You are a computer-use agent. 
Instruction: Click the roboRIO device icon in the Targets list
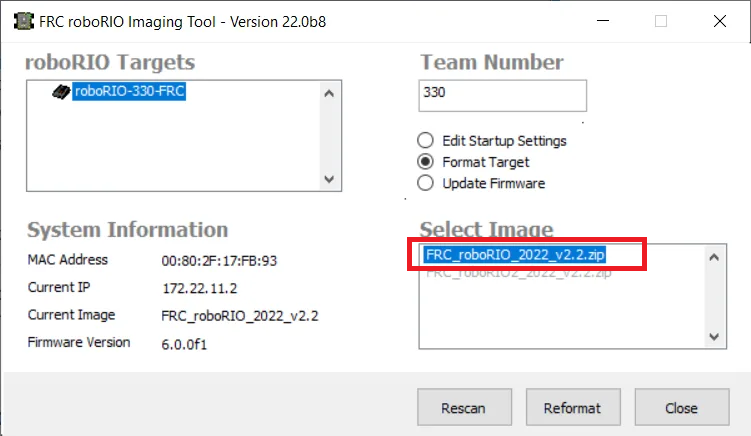click(x=61, y=92)
